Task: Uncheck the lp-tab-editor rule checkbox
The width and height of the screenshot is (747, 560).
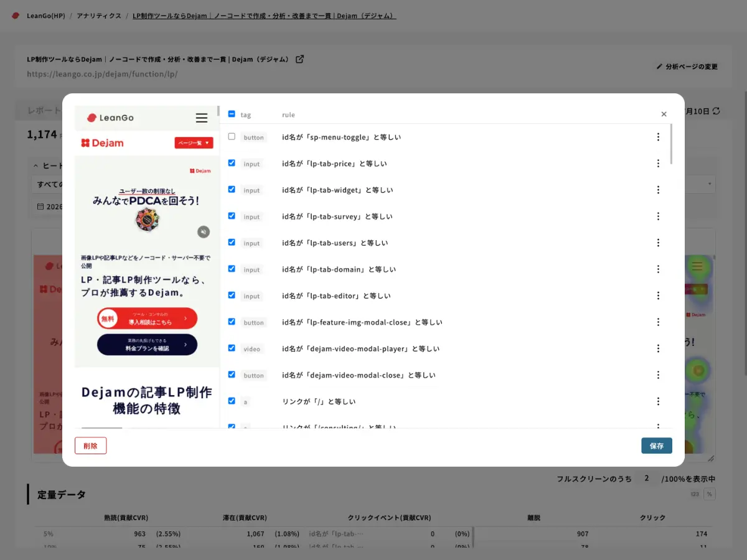Action: 232,295
